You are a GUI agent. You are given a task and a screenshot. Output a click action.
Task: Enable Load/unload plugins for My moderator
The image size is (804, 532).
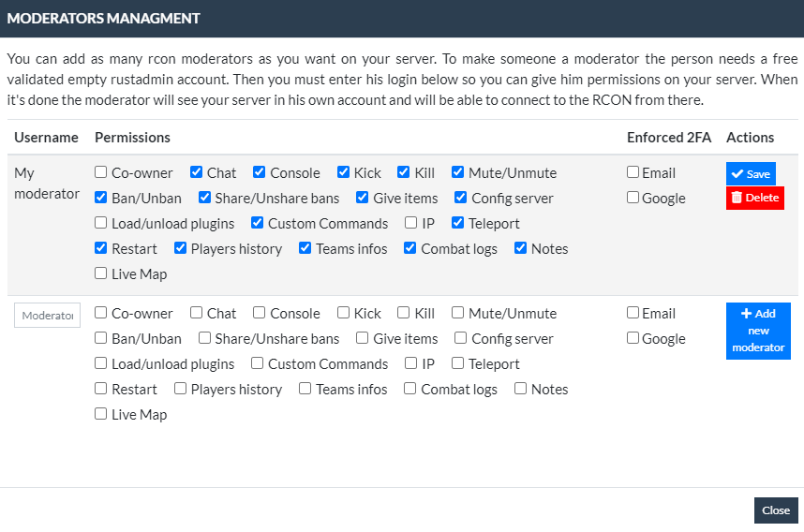coord(100,222)
